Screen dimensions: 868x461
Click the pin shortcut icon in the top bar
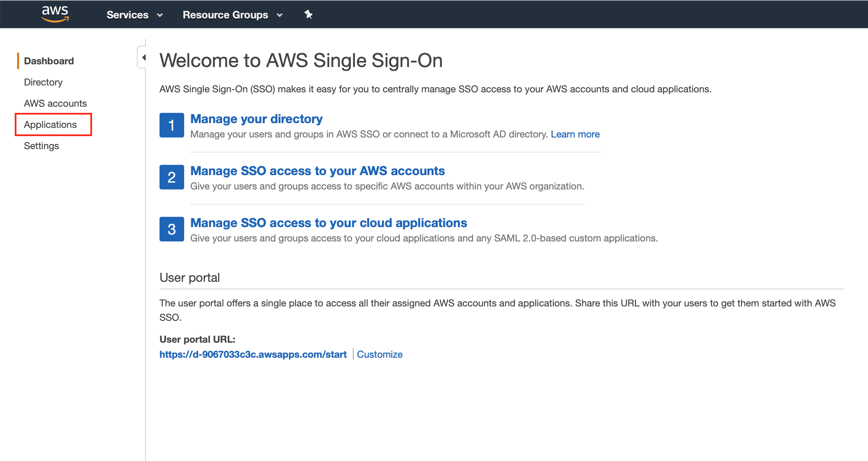click(x=308, y=14)
